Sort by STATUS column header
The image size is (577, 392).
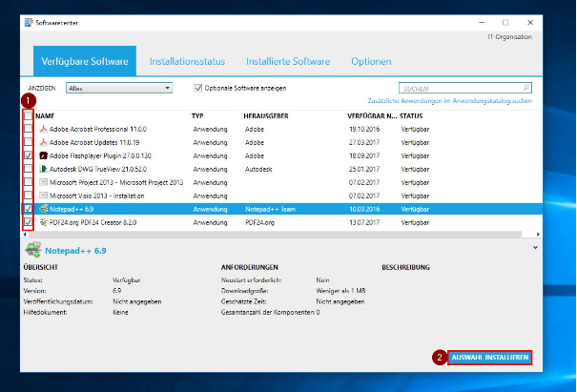[411, 116]
